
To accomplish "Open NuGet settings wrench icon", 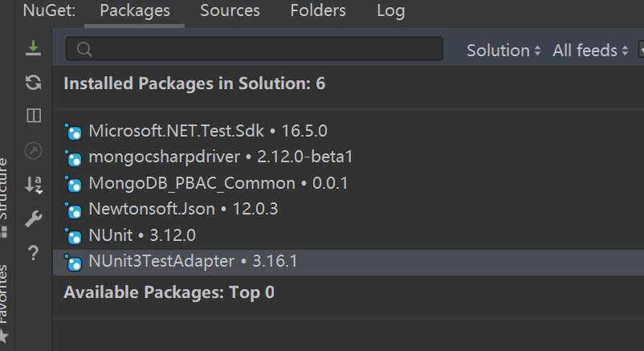I will tap(33, 218).
